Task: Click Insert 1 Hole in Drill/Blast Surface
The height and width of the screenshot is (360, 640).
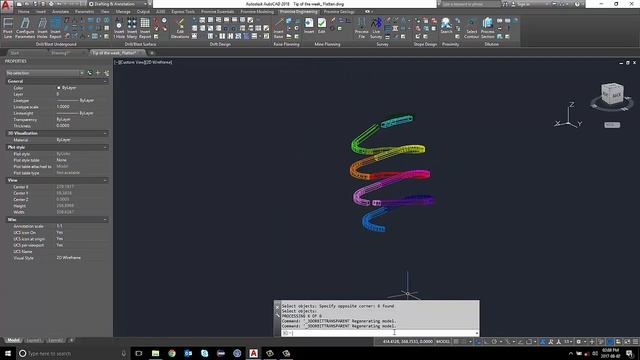Action: pyautogui.click(x=119, y=28)
